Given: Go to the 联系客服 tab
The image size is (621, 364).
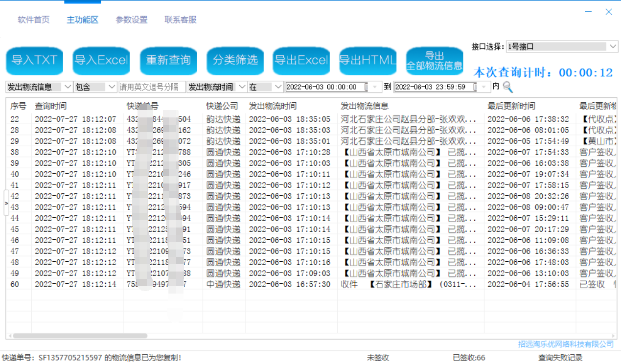Looking at the screenshot, I should click(181, 20).
